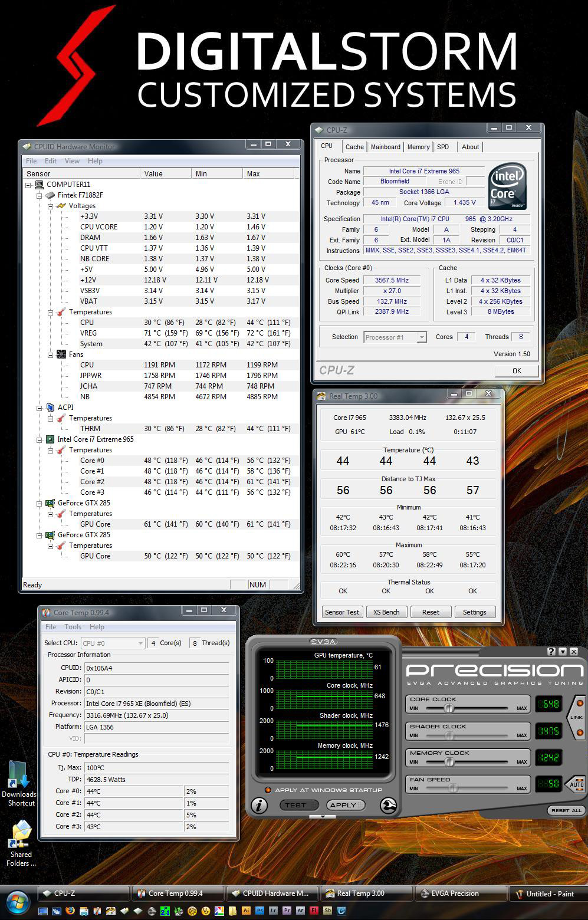Launch Firefox from the Quick Launch bar

[x=70, y=911]
